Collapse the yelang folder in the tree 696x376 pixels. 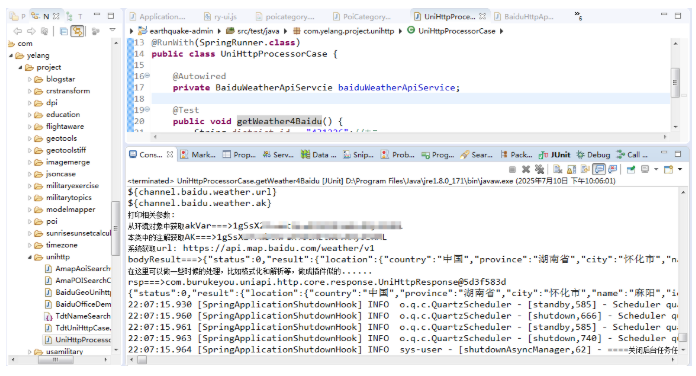(11, 55)
